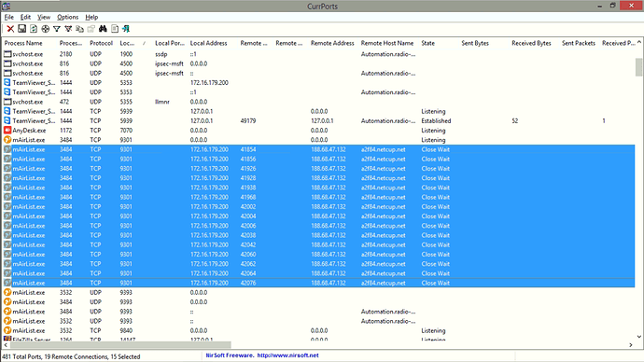Open the File menu
Image resolution: width=644 pixels, height=362 pixels.
pos(9,17)
